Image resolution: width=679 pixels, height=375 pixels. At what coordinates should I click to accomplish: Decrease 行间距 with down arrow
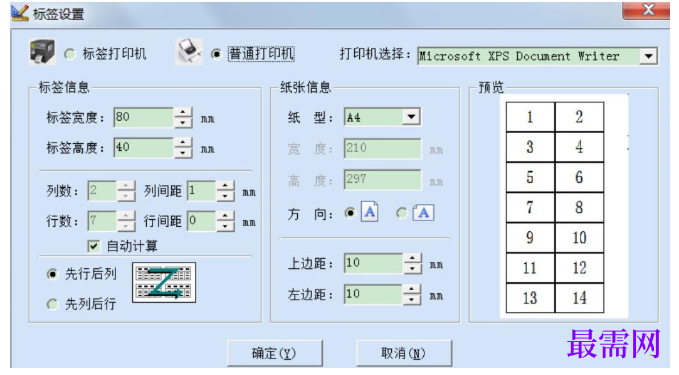(225, 226)
